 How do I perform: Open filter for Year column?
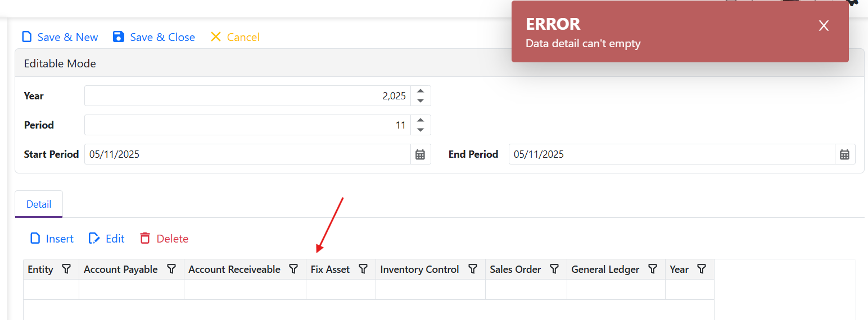pyautogui.click(x=702, y=269)
